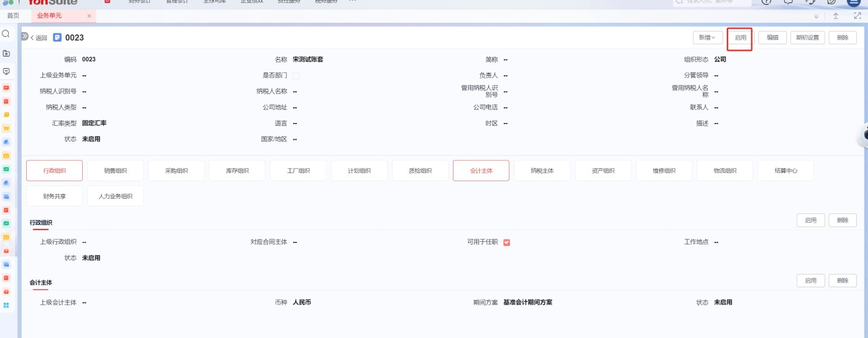Click the 0023 page title

pyautogui.click(x=75, y=38)
